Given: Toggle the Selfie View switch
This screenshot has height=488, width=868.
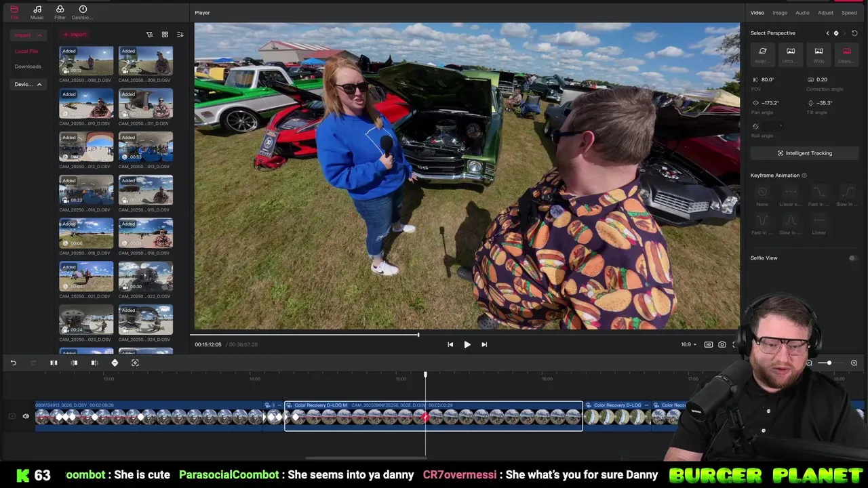Looking at the screenshot, I should tap(853, 258).
